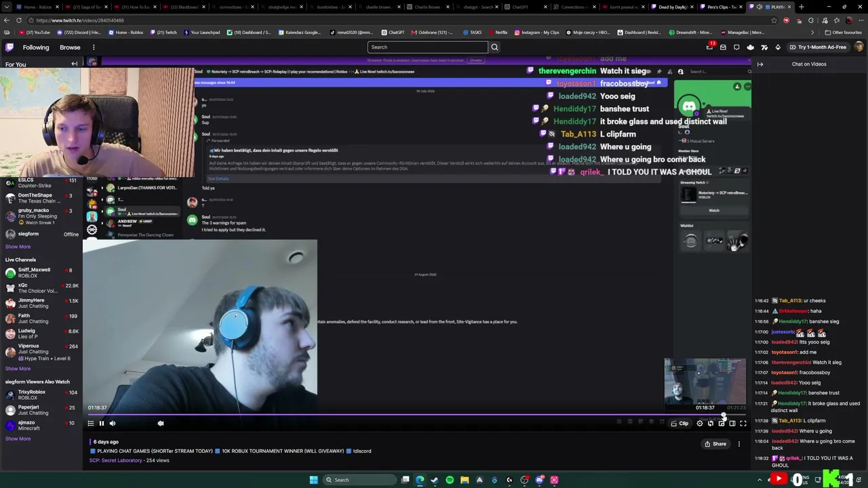Click qrilek_ username in chat replay
The height and width of the screenshot is (488, 868).
pos(793,458)
